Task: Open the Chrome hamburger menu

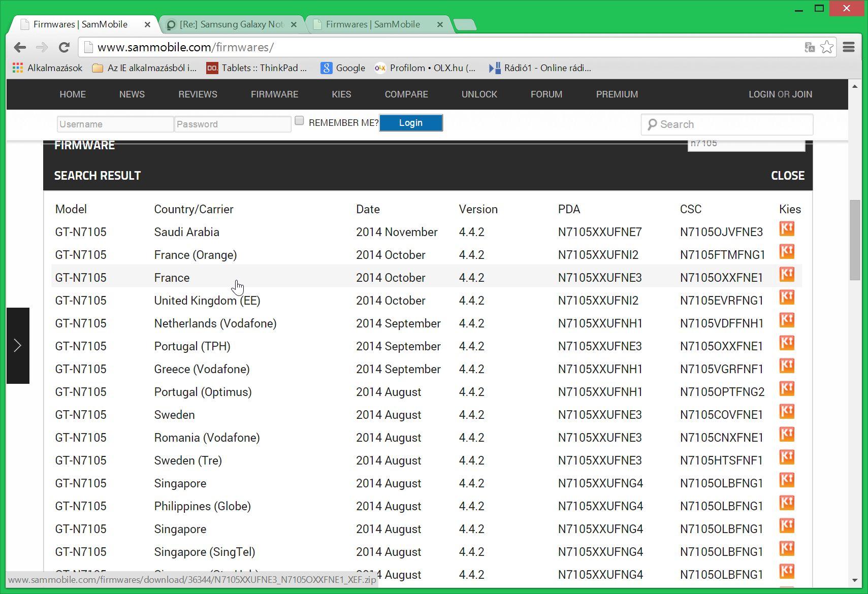Action: pos(849,47)
